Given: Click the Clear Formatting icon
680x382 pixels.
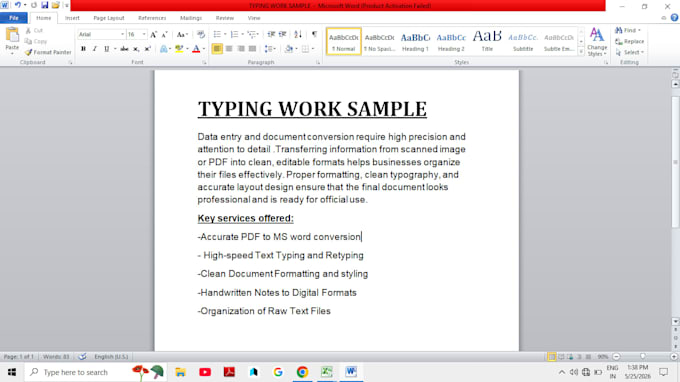Looking at the screenshot, I should (x=201, y=35).
